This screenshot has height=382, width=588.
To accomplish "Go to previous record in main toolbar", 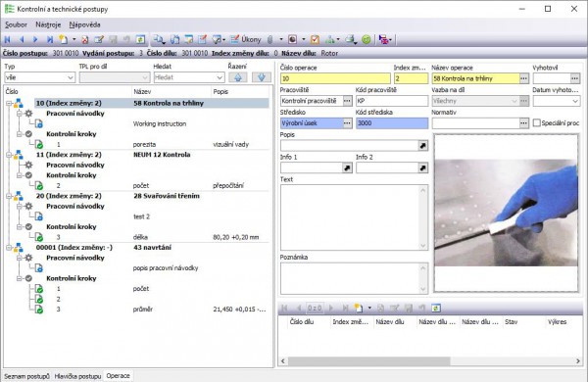I will pyautogui.click(x=22, y=39).
